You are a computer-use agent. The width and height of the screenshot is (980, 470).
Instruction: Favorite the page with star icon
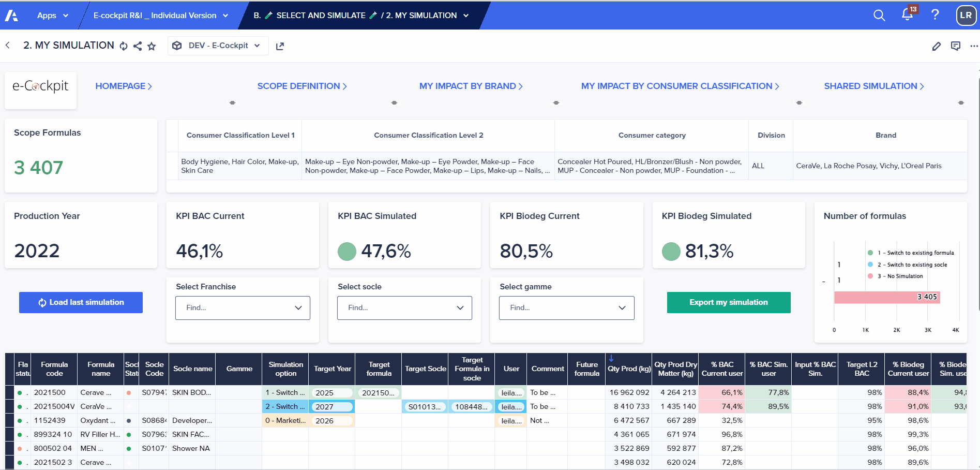[x=152, y=46]
